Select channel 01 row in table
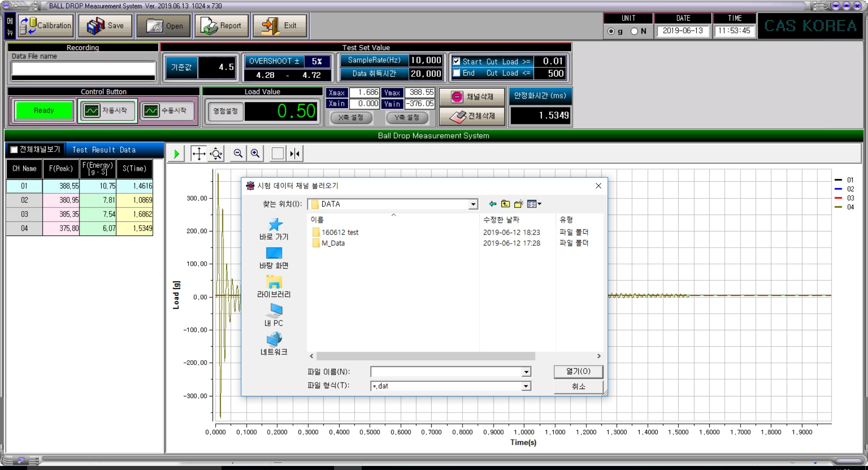The height and width of the screenshot is (470, 868). [79, 186]
